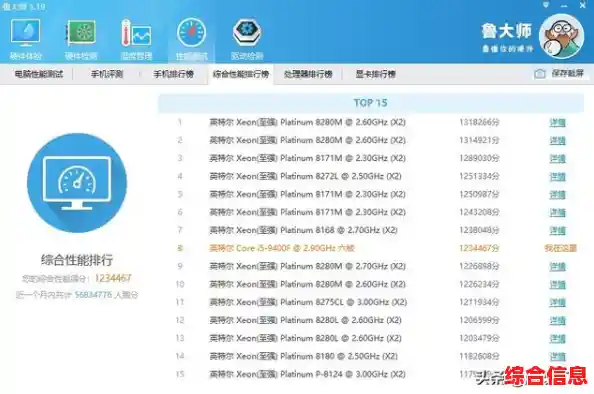Click the 1211934分 score value

point(479,302)
